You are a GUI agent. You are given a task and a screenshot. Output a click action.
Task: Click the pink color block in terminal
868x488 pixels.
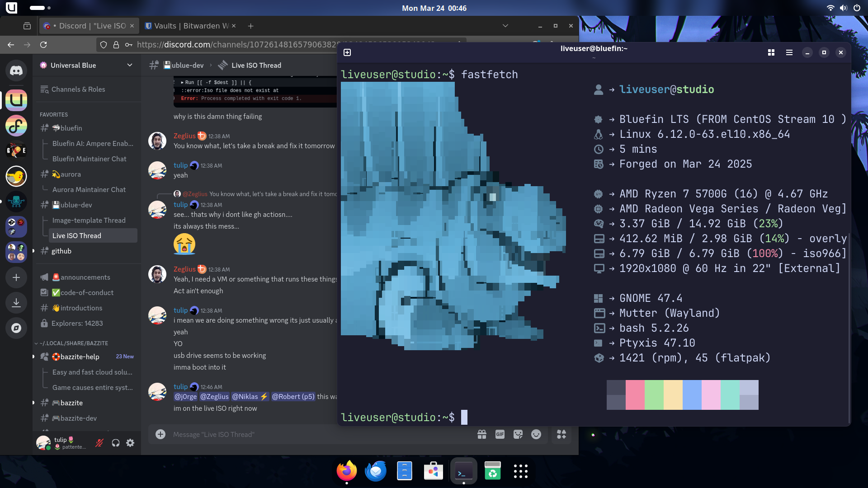(635, 395)
